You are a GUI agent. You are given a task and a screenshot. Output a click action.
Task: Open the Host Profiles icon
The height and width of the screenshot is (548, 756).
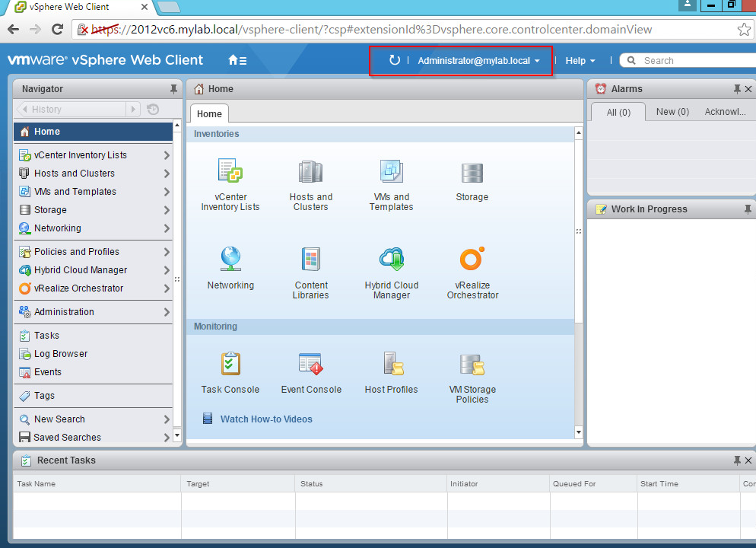pyautogui.click(x=392, y=364)
